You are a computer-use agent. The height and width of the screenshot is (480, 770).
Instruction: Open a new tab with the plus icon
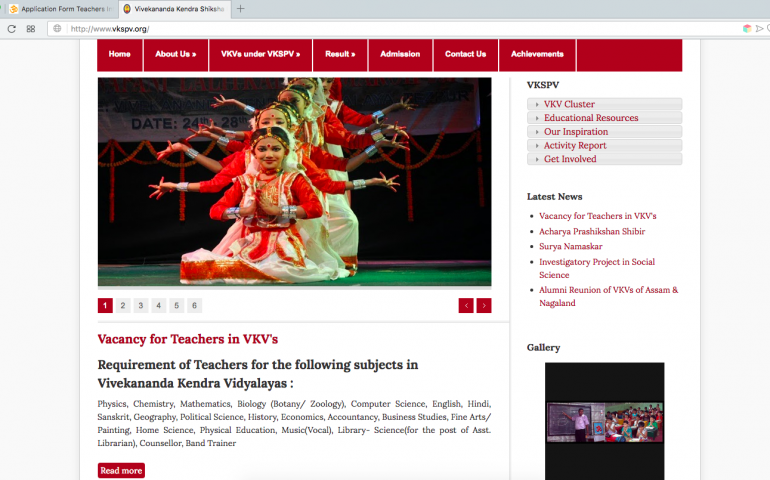pos(240,8)
